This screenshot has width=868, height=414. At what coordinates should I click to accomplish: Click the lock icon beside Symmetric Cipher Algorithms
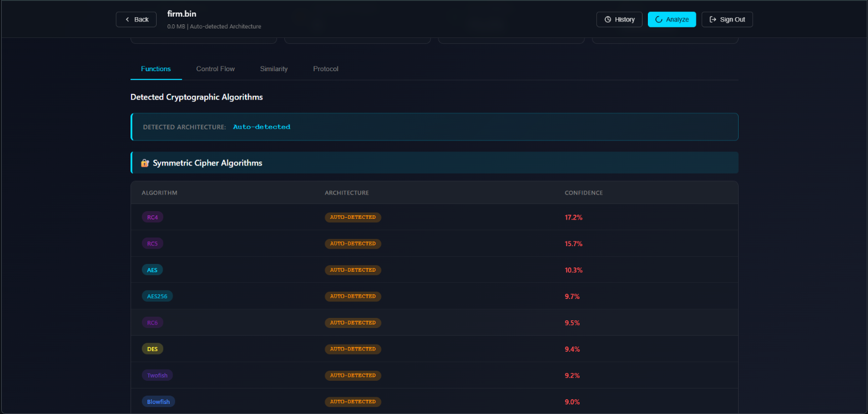(145, 163)
